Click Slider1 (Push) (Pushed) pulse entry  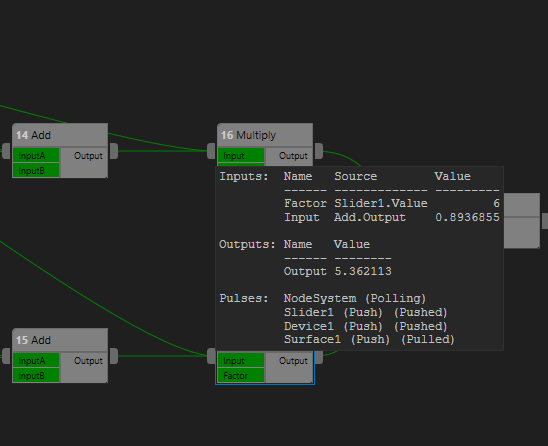(x=366, y=312)
